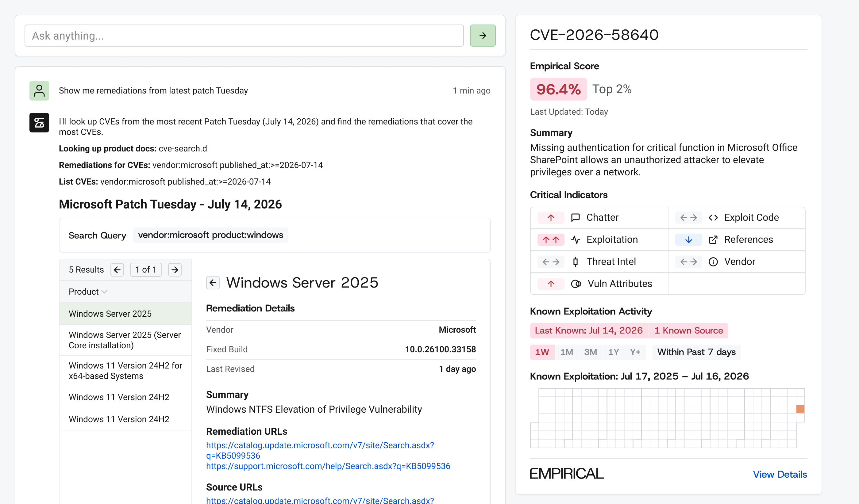
Task: Click the 1 of 1 page indicator
Action: 146,270
